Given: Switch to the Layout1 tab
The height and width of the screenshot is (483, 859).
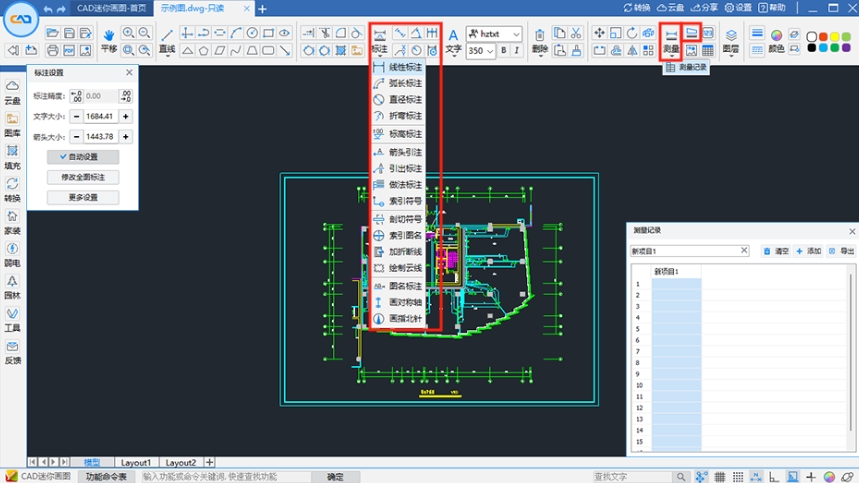Looking at the screenshot, I should click(x=135, y=463).
